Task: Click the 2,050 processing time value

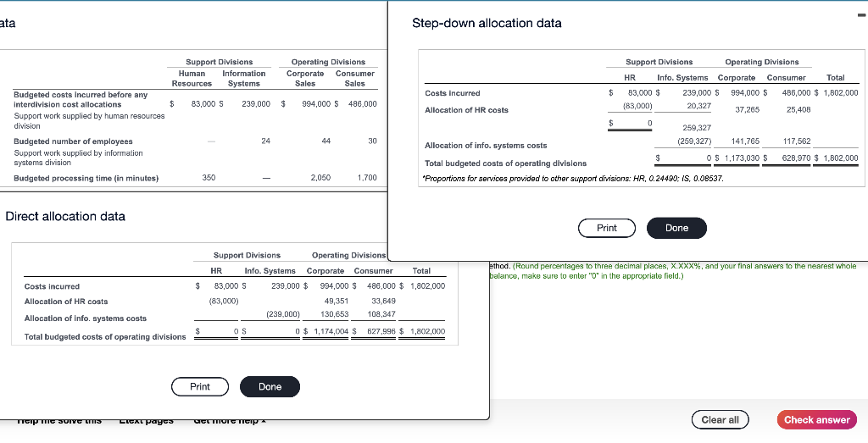Action: (x=321, y=178)
